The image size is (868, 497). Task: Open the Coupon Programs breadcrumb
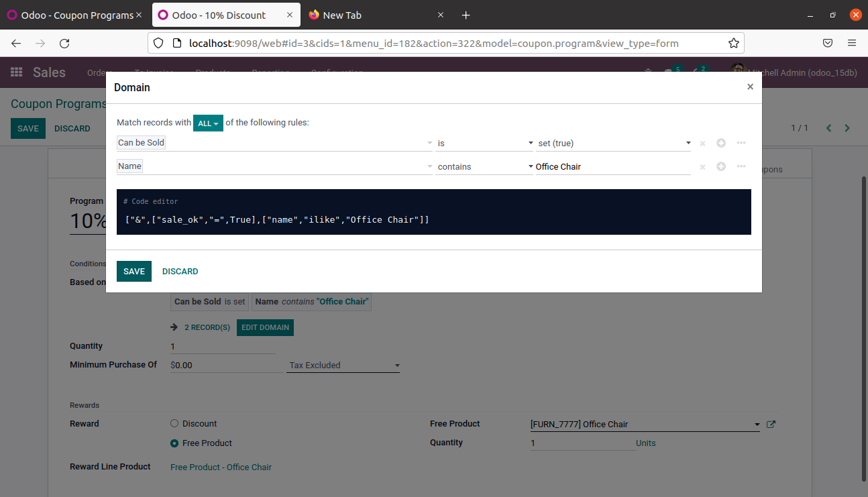click(59, 104)
